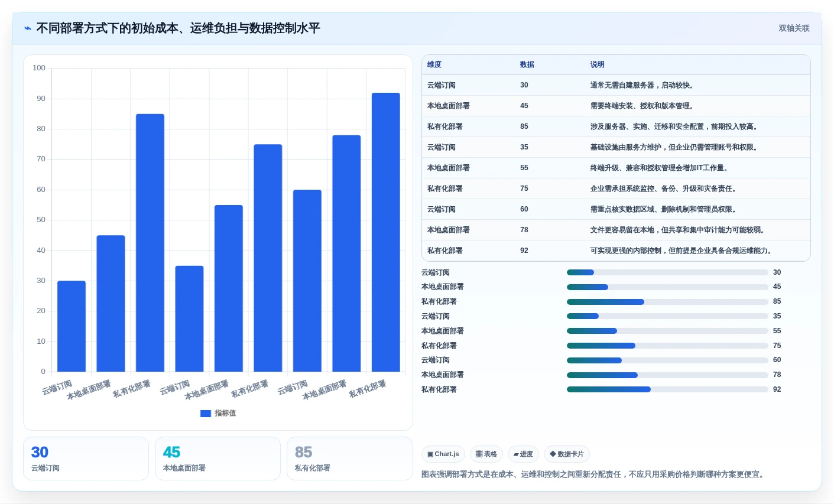Click the chart bar reaching 55
Viewport: 834px width, 504px height.
click(x=229, y=288)
